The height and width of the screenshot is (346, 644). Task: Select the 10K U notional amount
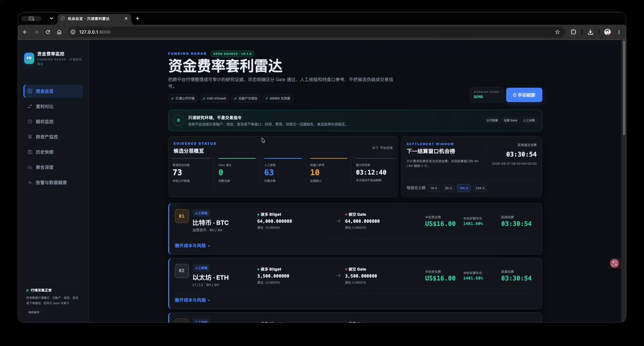pos(464,188)
